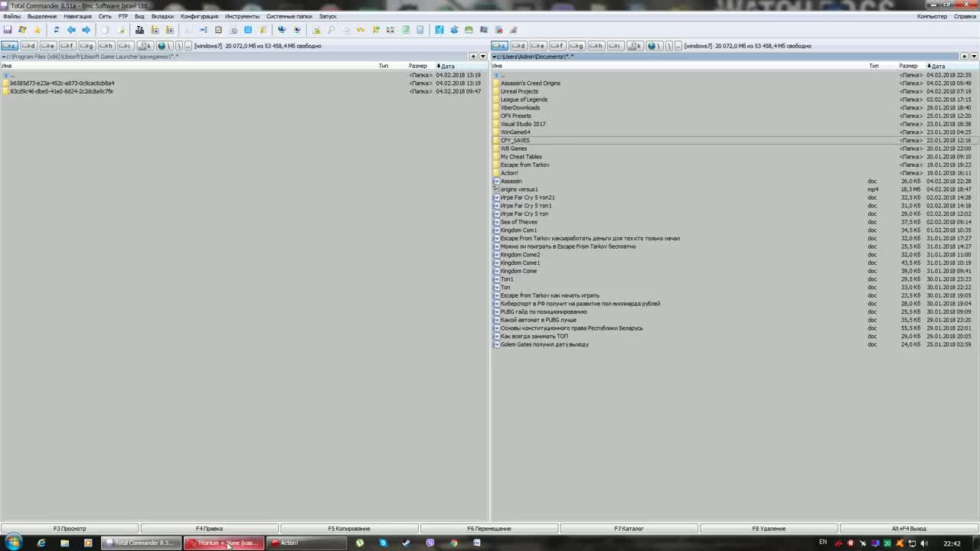The height and width of the screenshot is (551, 980).
Task: Click the floppy disk save icon in toolbar
Action: coord(7,30)
